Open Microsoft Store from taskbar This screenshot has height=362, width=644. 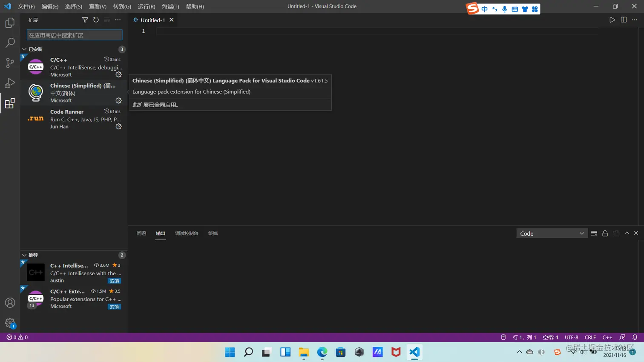pyautogui.click(x=340, y=352)
